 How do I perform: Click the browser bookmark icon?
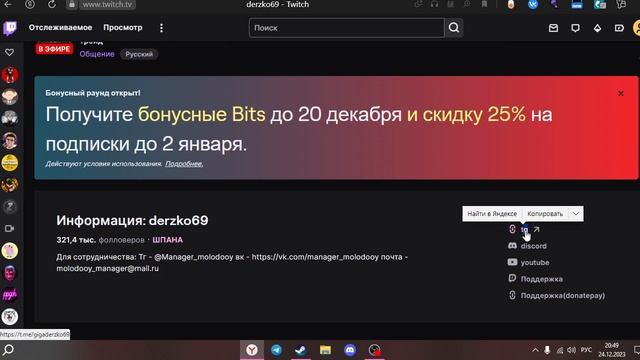coord(484,4)
